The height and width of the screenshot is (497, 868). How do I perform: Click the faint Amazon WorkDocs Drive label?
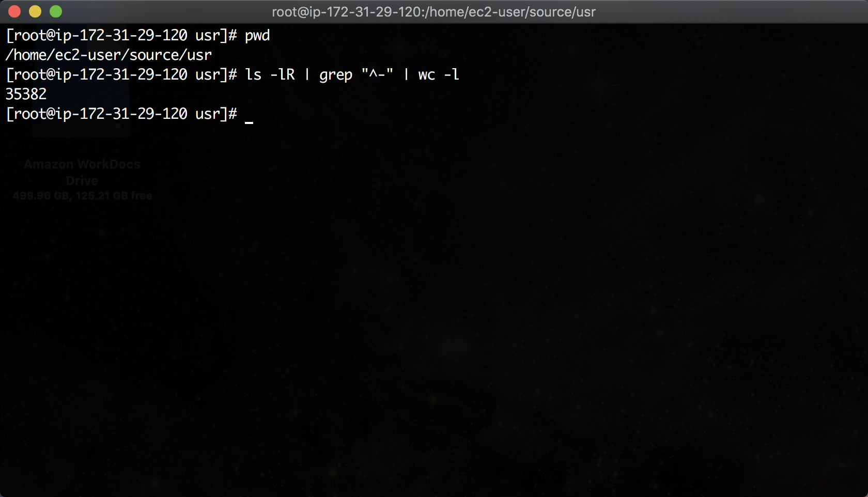(x=82, y=173)
